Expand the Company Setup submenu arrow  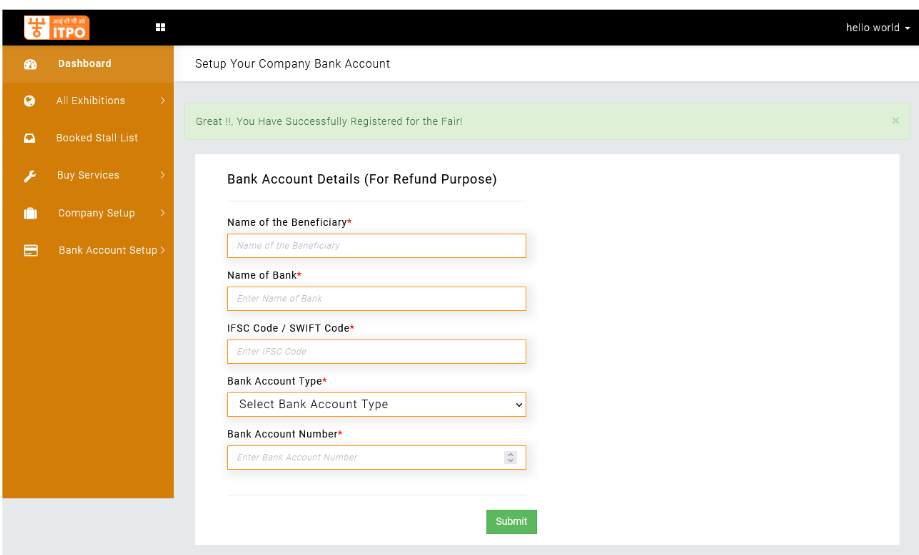pos(162,213)
